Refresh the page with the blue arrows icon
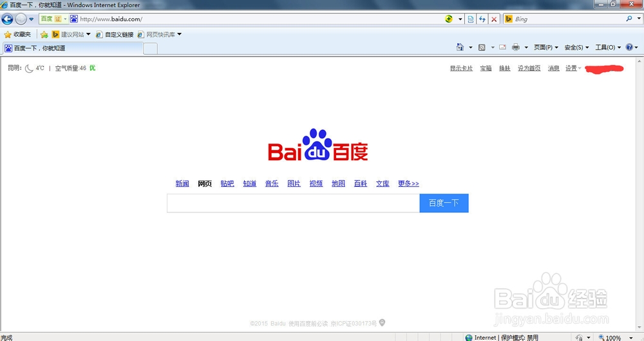 tap(482, 19)
